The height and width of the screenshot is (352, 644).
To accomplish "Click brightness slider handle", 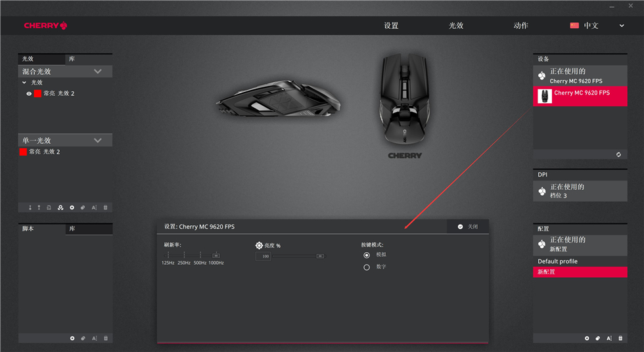I will pos(320,256).
